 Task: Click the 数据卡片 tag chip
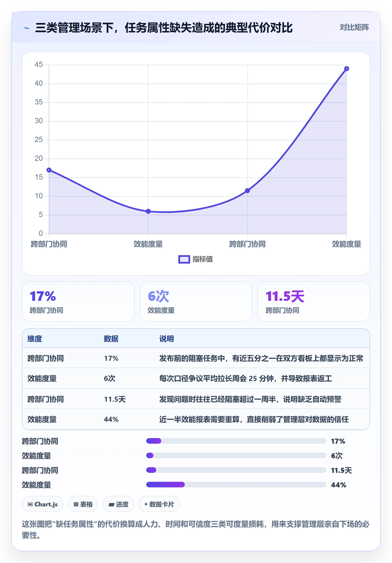(x=159, y=504)
